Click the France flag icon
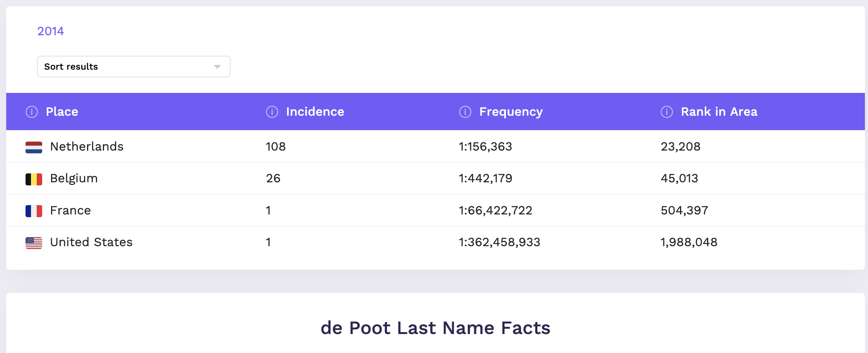 34,211
